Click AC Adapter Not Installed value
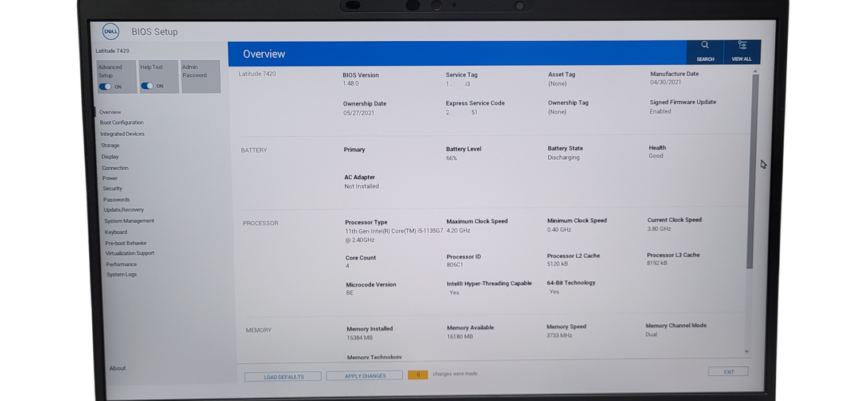Viewport: 868px width, 401px height. pyautogui.click(x=362, y=186)
